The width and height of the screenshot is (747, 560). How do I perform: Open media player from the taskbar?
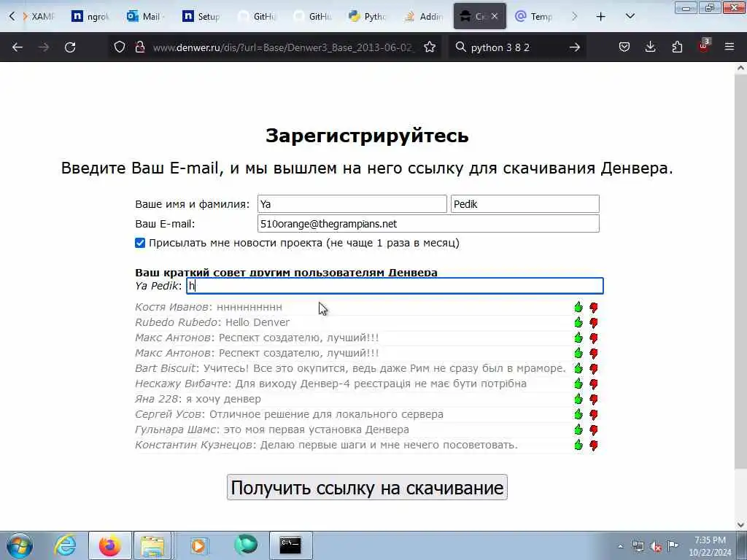coord(198,545)
